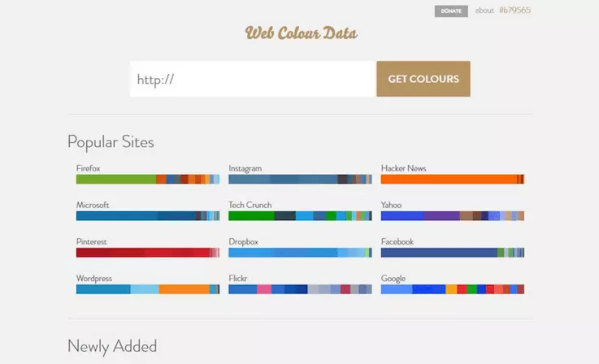The height and width of the screenshot is (364, 599).
Task: Click the Flickr colour bar
Action: tap(300, 289)
